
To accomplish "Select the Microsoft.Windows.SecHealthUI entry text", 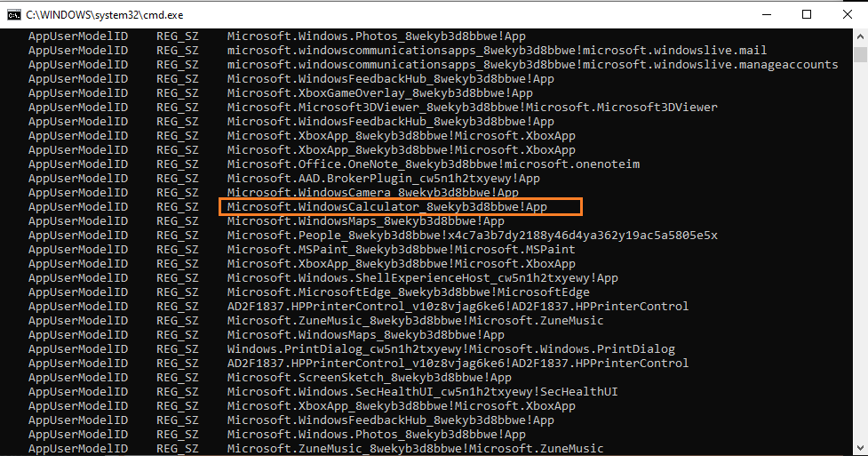I will [x=422, y=392].
